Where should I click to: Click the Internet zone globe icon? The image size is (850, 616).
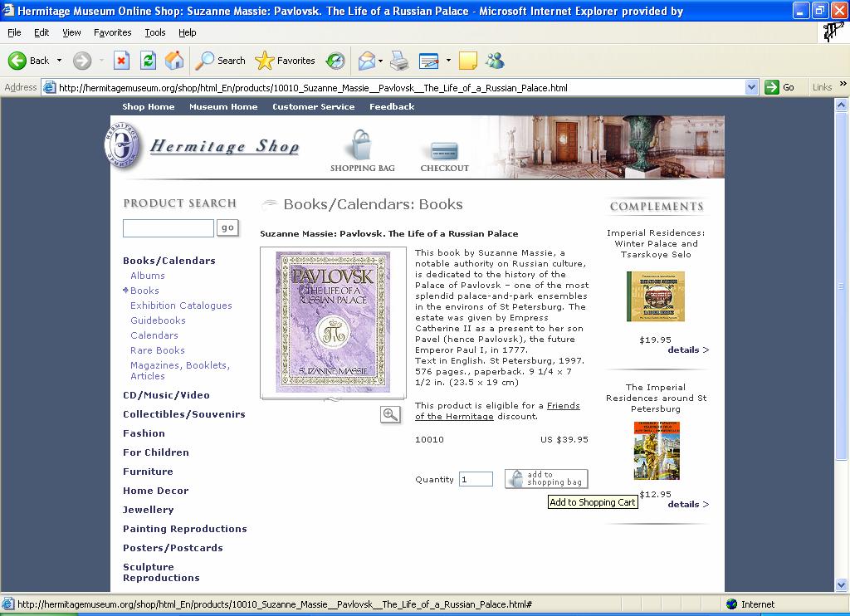(x=732, y=604)
